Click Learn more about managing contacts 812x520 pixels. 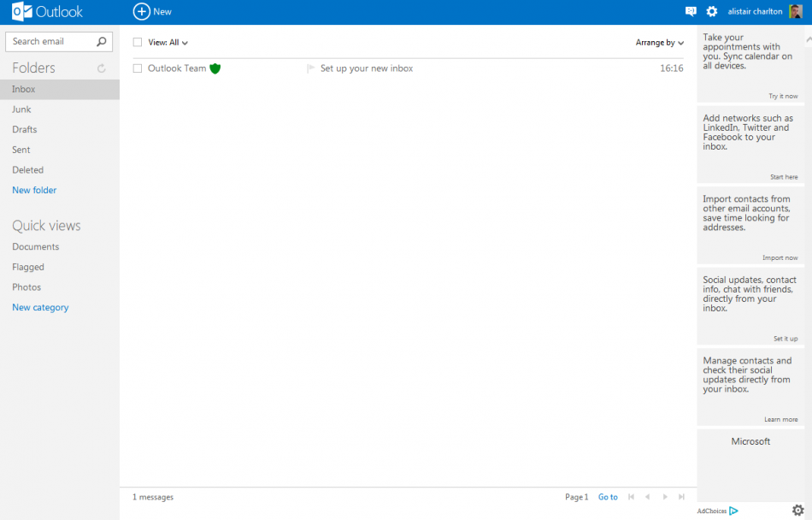[781, 419]
